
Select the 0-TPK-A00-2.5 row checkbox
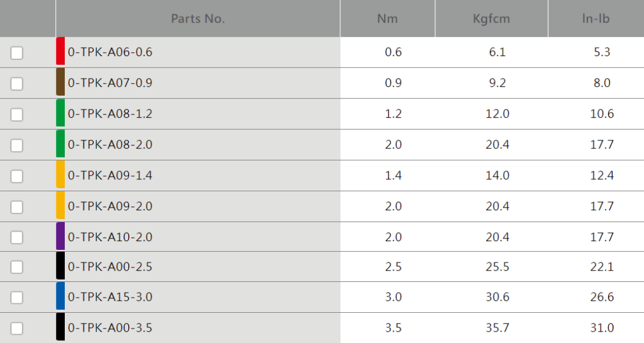(x=17, y=267)
